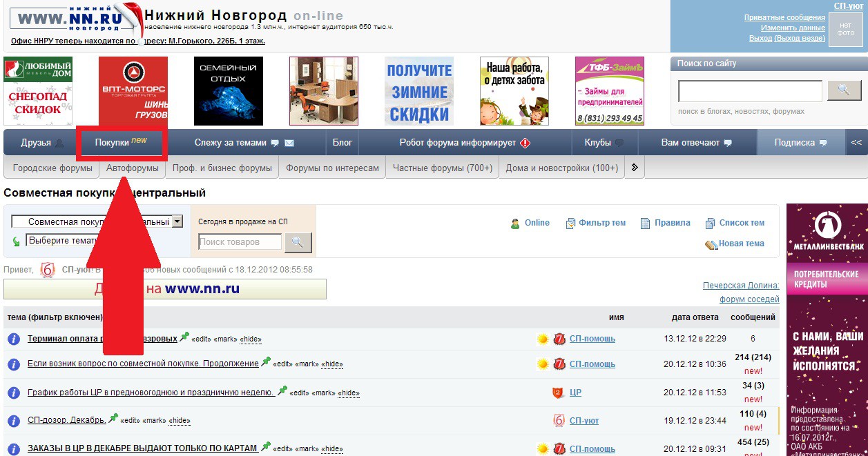Click info icon of Терминал оплата topic

13,339
